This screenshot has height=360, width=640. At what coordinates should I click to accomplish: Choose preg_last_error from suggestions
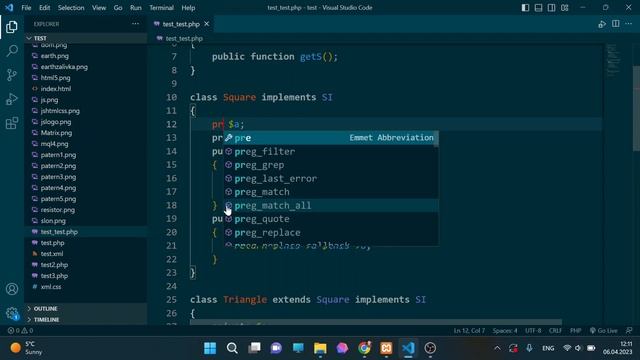click(x=331, y=178)
